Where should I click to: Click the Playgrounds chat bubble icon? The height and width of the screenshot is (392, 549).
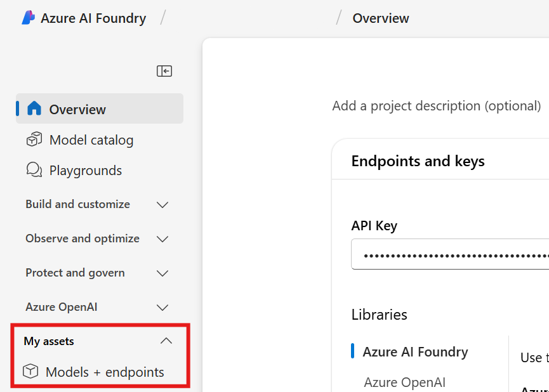(x=34, y=170)
